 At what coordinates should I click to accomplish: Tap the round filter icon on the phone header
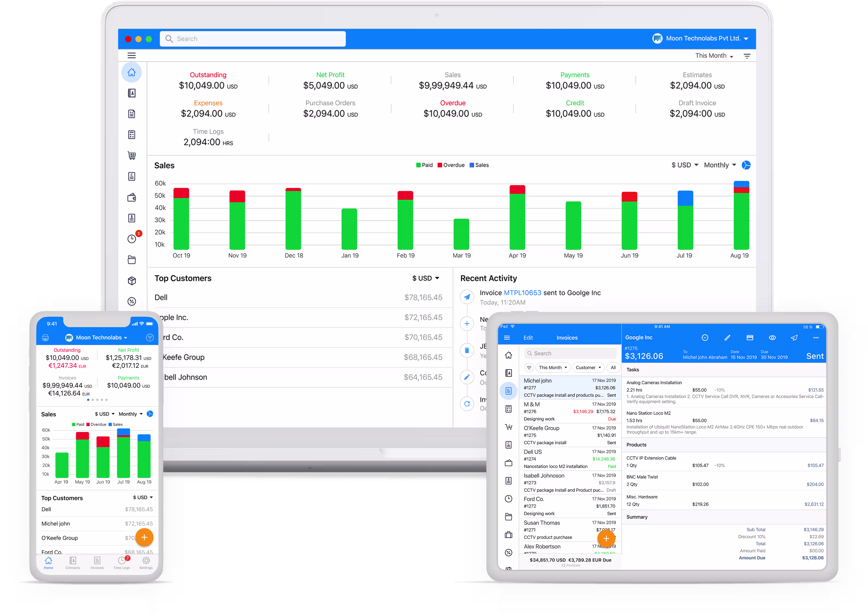(150, 337)
